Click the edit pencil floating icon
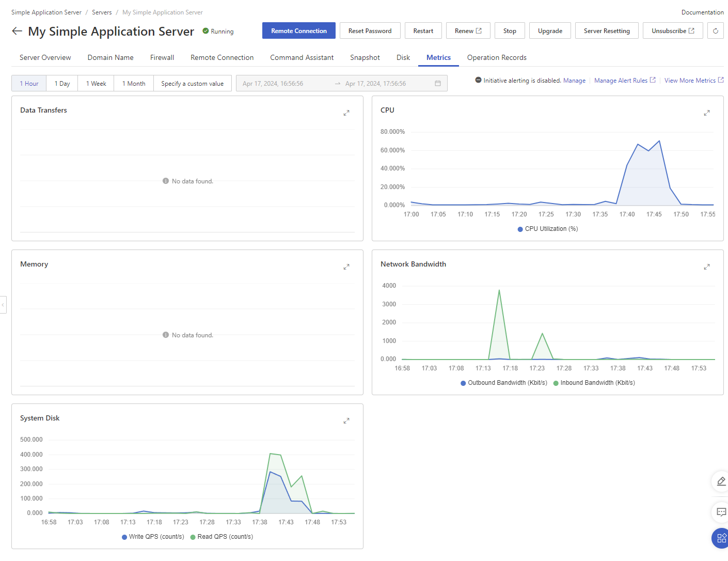The height and width of the screenshot is (561, 728). click(721, 481)
